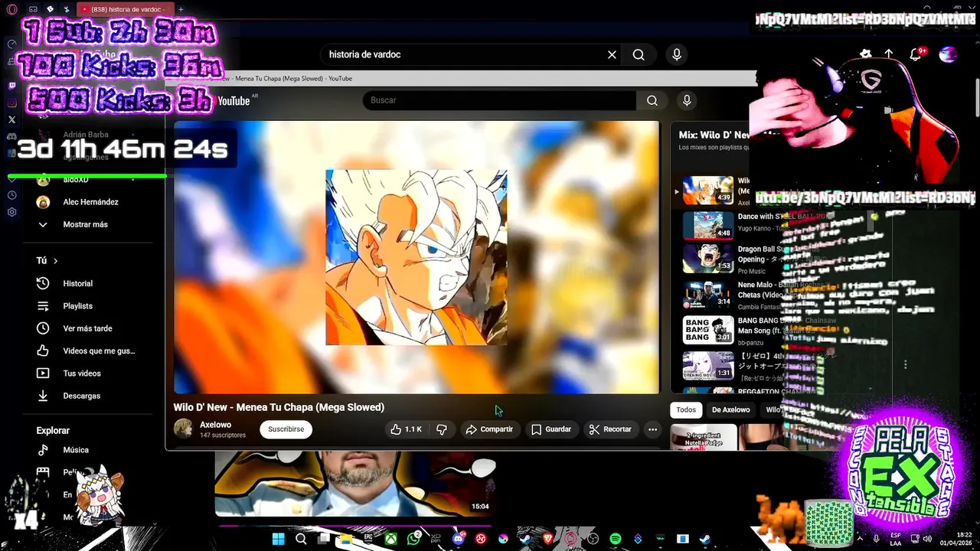Image resolution: width=980 pixels, height=551 pixels.
Task: Open WhatsApp from taskbar
Action: [414, 539]
